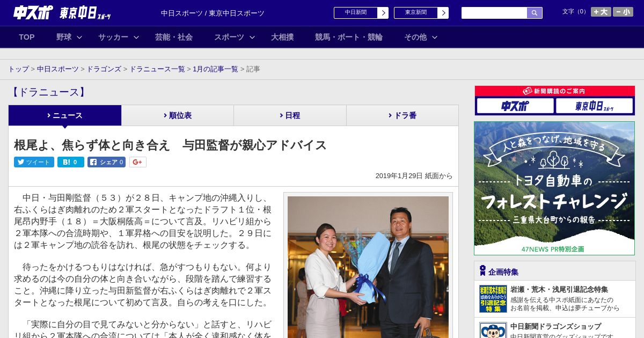The image size is (644, 338).
Task: Click ドラゴンズ breadcrumb link
Action: coord(104,69)
